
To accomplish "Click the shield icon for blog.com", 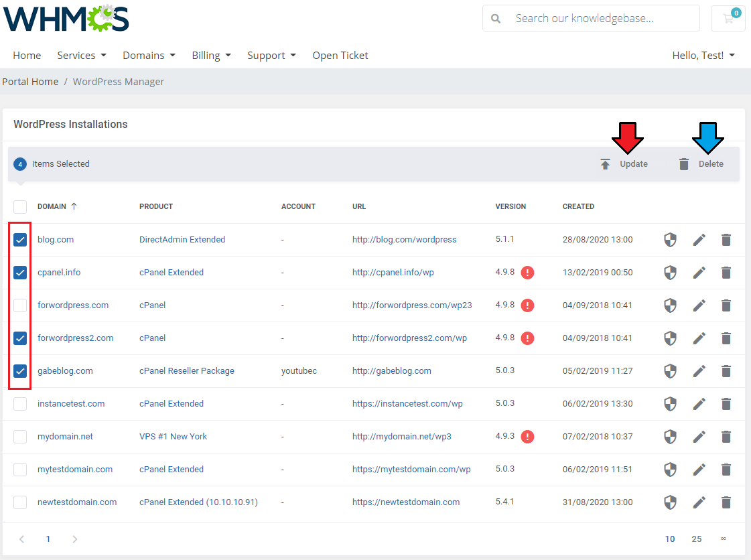I will click(x=670, y=240).
